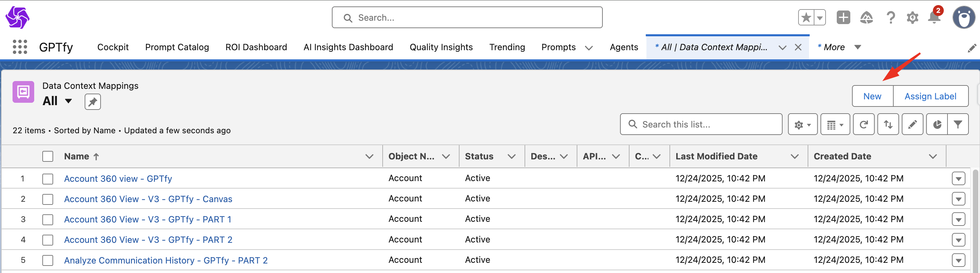Viewport: 980px width, 273px height.
Task: Open row actions menu for first record
Action: click(x=958, y=179)
